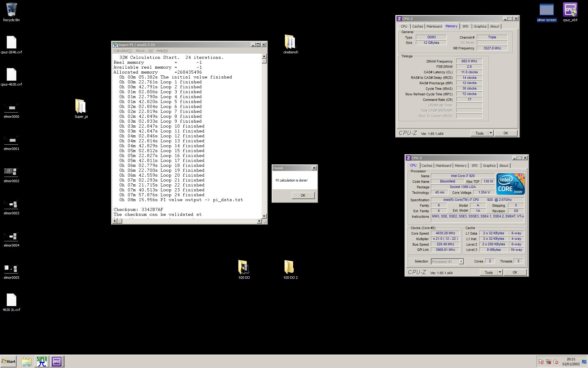
Task: Select the cpuz-2646.cvf file icon
Action: click(11, 45)
